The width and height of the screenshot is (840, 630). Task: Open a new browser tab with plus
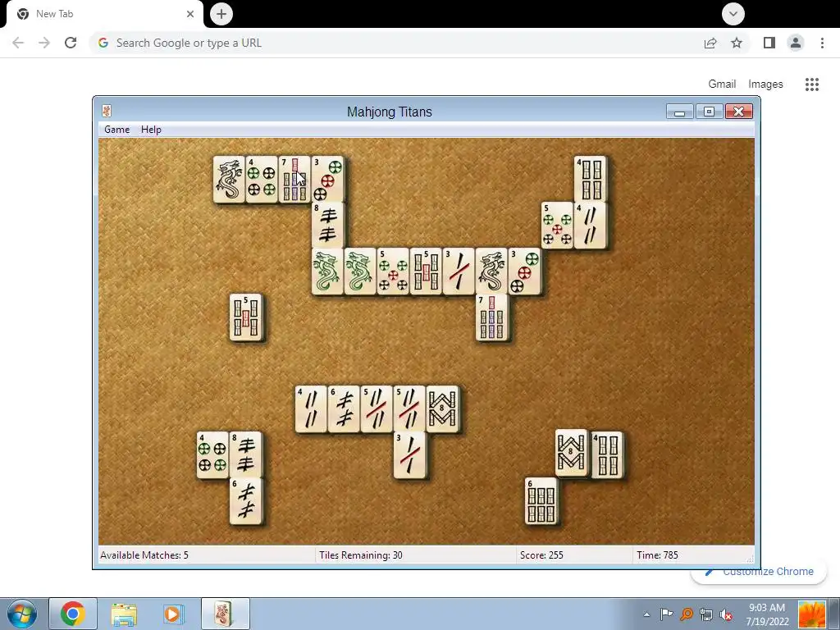coord(221,14)
